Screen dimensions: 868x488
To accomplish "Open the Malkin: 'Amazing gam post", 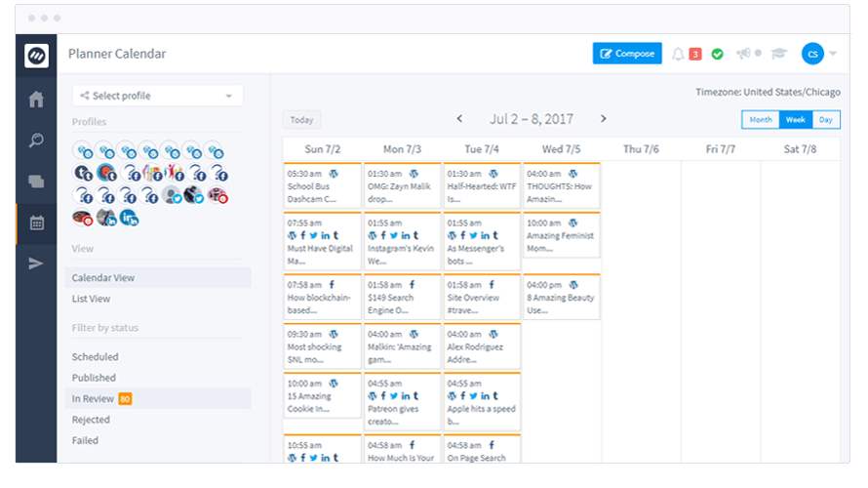I will tap(403, 346).
